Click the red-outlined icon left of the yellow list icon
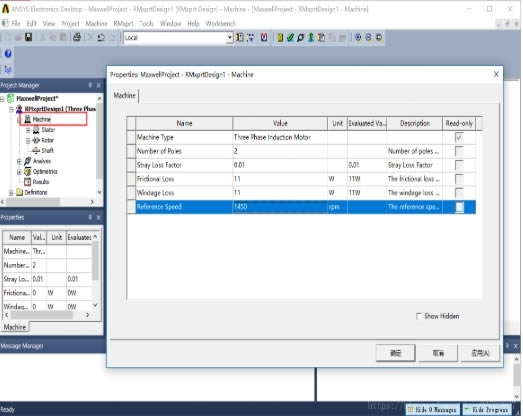Image resolution: width=523 pixels, height=416 pixels. tap(264, 37)
